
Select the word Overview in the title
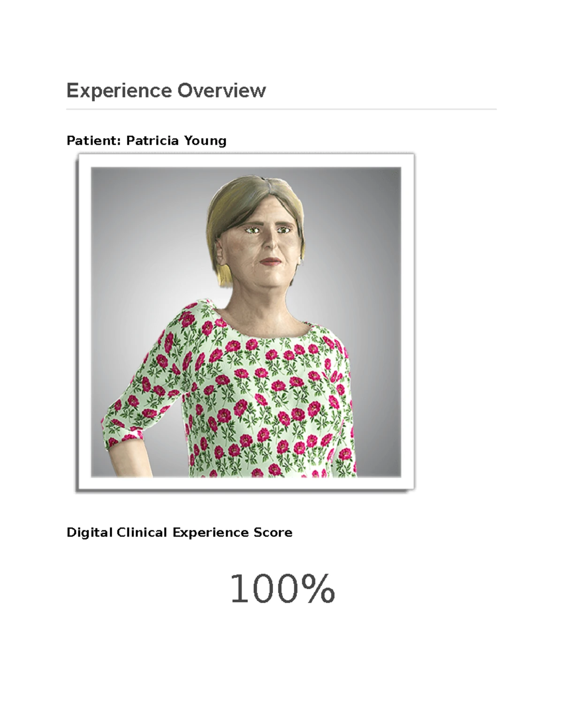221,90
